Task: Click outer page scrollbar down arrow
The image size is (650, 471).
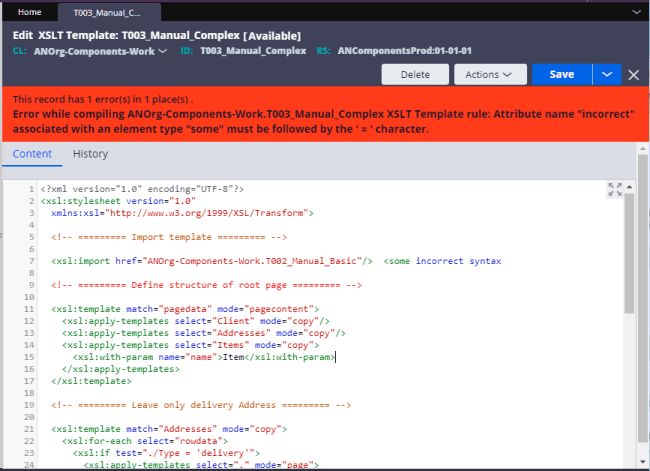Action: coord(643,461)
